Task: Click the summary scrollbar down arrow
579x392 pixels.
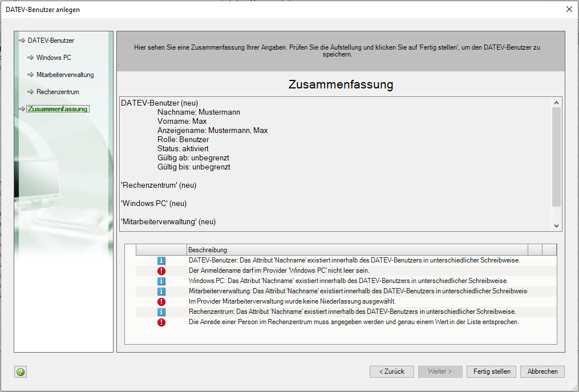Action: pos(557,226)
